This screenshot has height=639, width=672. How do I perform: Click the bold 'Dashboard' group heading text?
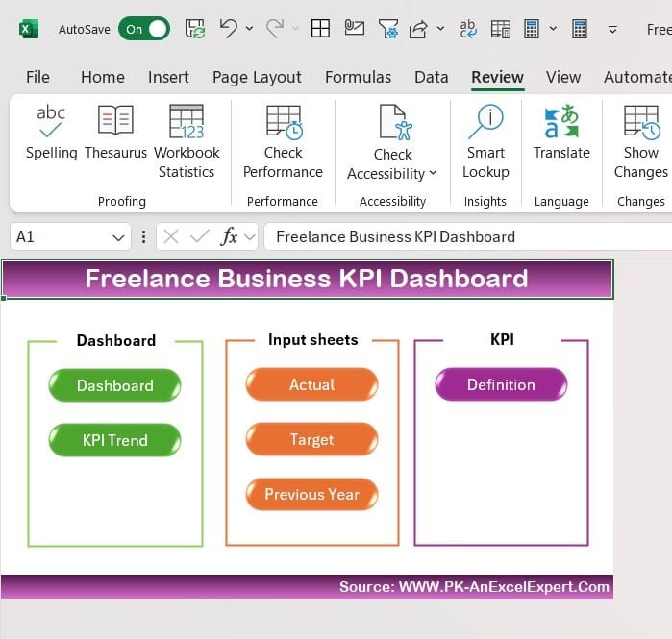(115, 340)
